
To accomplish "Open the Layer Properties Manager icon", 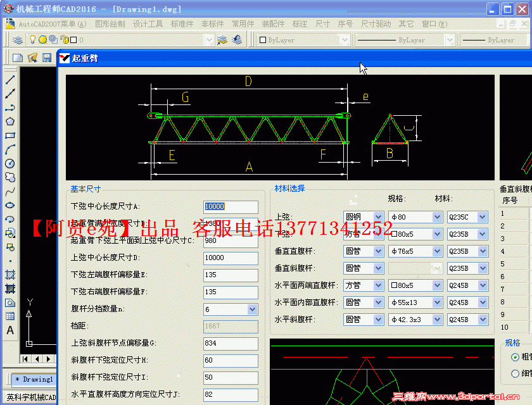I will (18, 40).
